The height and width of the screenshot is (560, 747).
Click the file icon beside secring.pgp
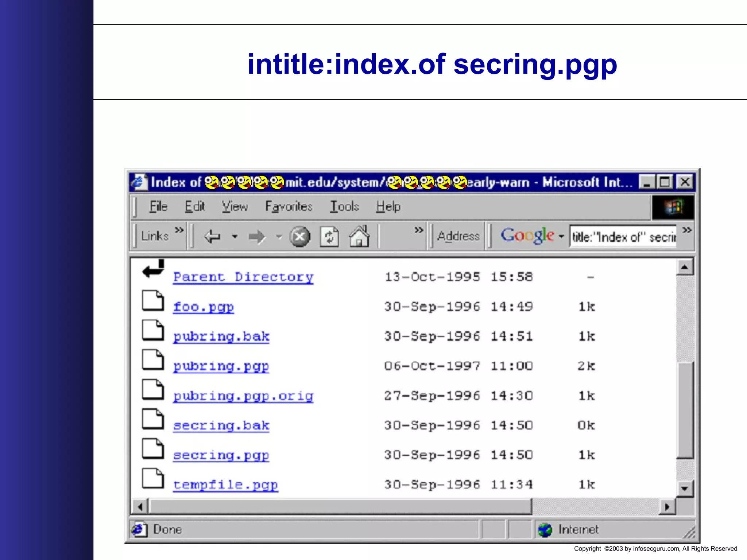tap(153, 448)
